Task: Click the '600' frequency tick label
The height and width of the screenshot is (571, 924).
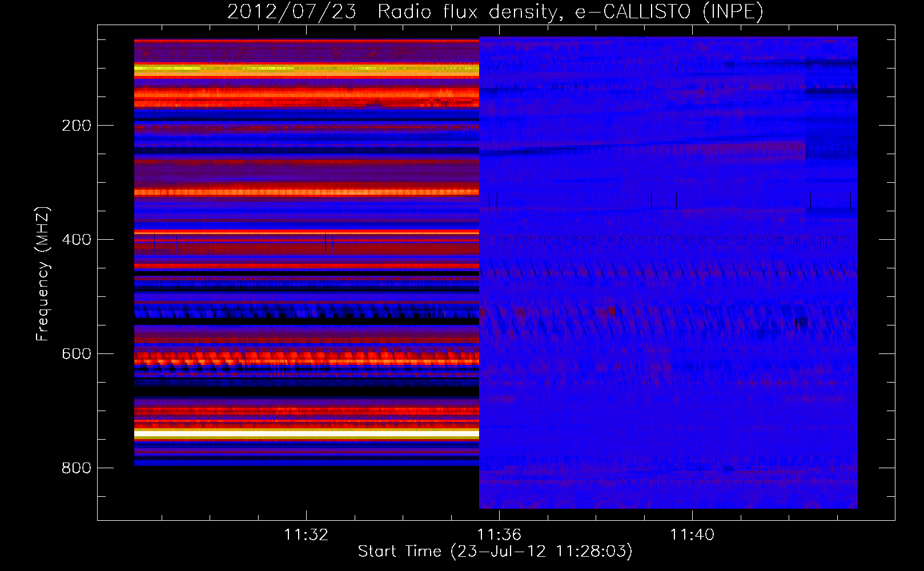Action: coord(77,354)
